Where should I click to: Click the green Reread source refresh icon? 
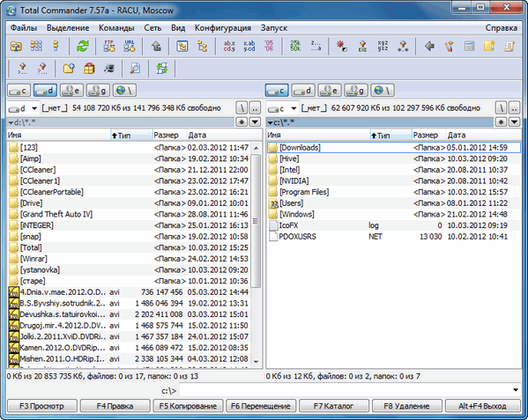pyautogui.click(x=83, y=46)
